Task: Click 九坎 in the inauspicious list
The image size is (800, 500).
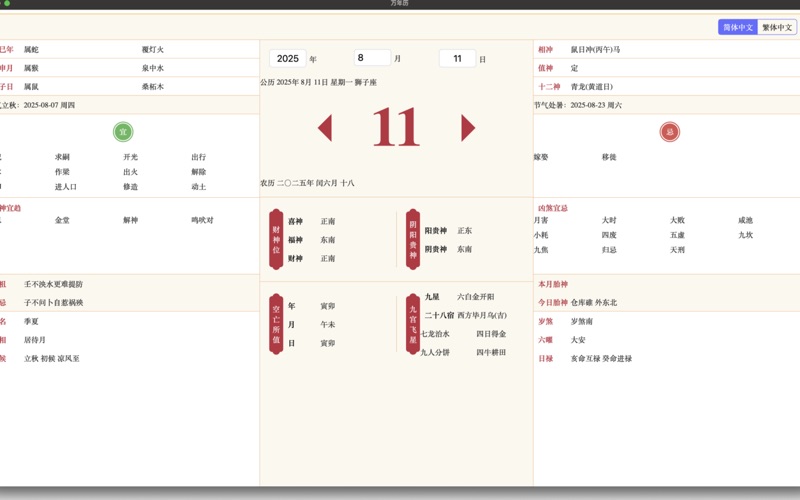Action: tap(745, 235)
